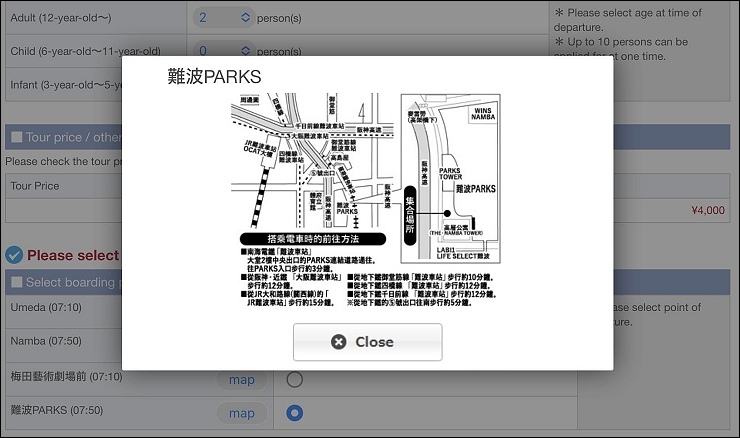Open the Child persons count dropdown
This screenshot has width=740, height=438.
point(224,51)
